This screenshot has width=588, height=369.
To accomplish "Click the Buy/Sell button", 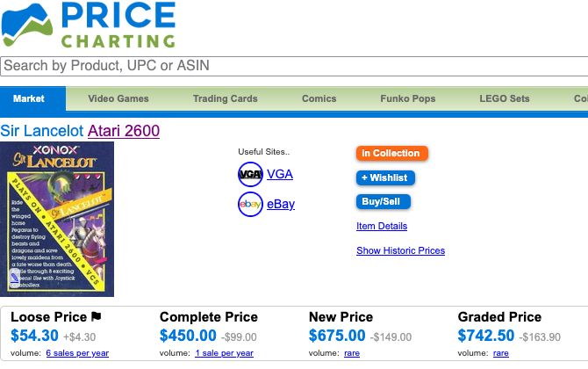I will (x=384, y=202).
